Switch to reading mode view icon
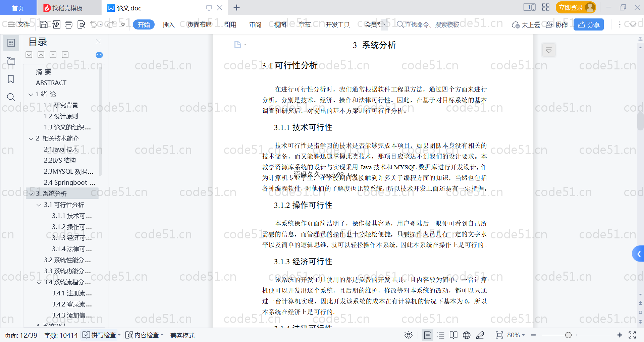This screenshot has width=644, height=342. pyautogui.click(x=453, y=335)
